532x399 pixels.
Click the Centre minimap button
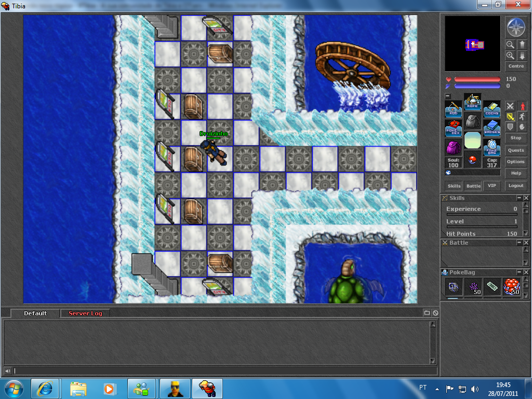point(516,66)
